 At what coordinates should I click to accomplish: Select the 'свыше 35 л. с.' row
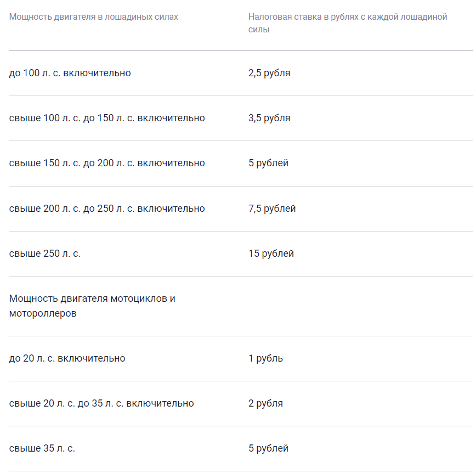point(42,448)
